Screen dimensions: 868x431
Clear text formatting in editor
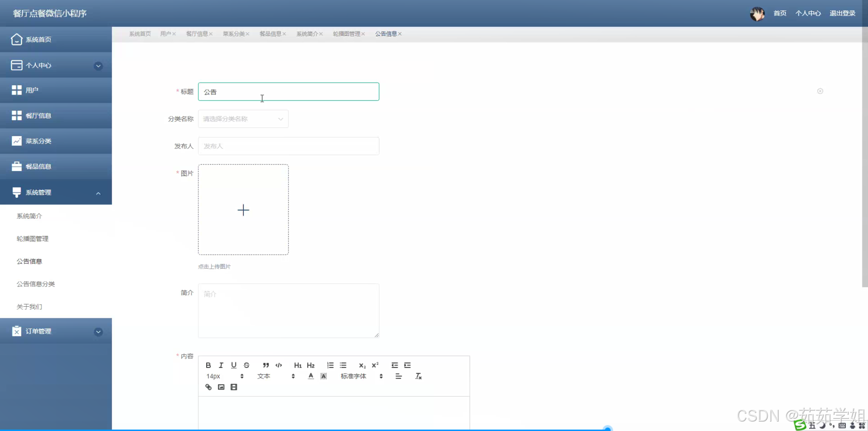point(418,376)
